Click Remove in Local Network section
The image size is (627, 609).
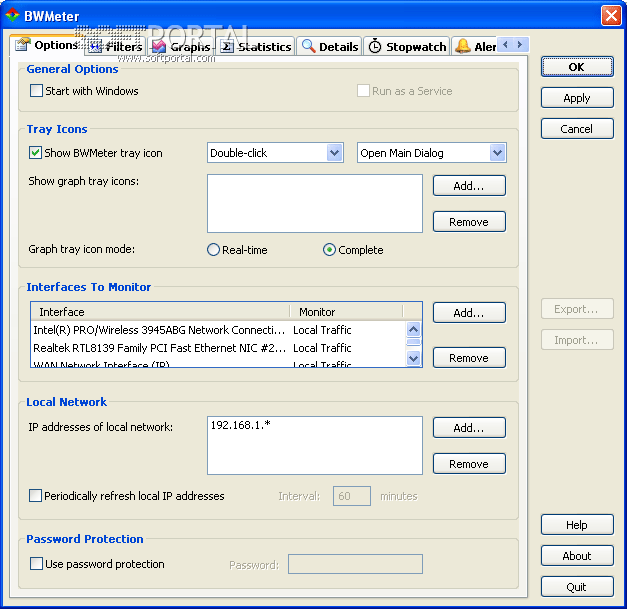(x=469, y=464)
